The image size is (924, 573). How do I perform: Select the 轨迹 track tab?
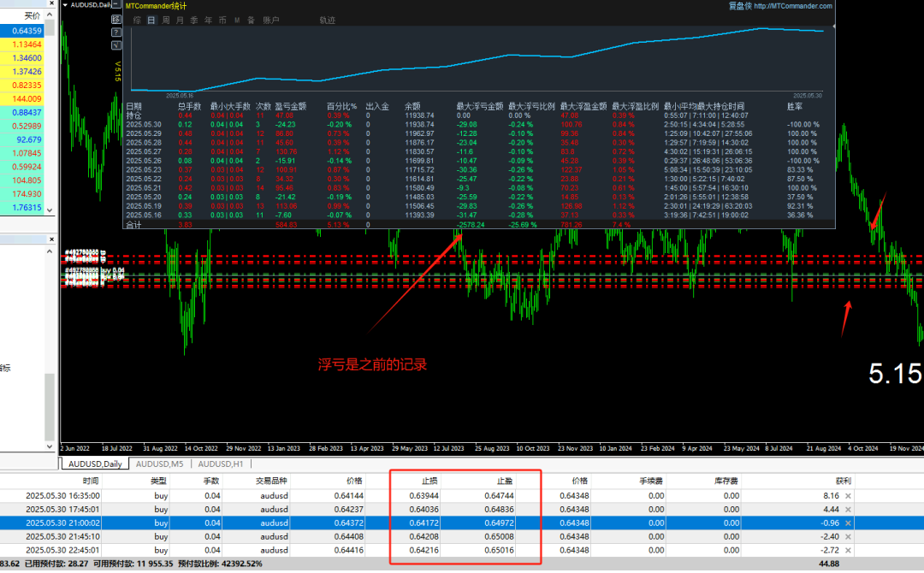coord(328,20)
